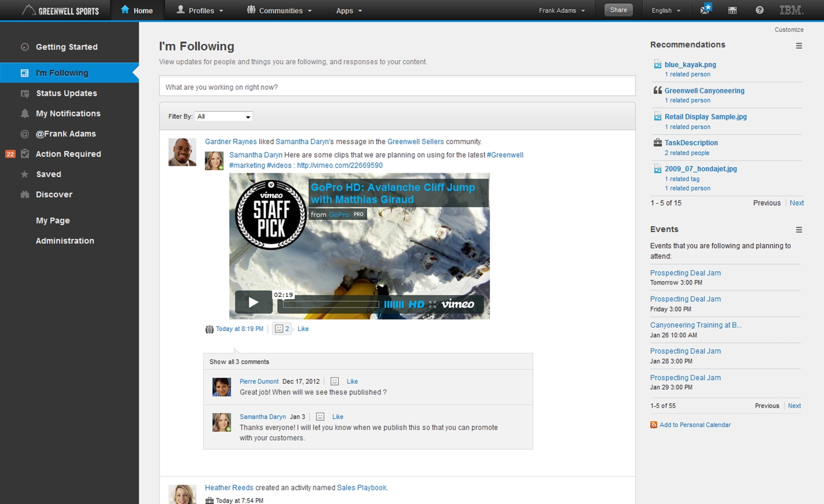Open the Communities menu

coord(280,11)
